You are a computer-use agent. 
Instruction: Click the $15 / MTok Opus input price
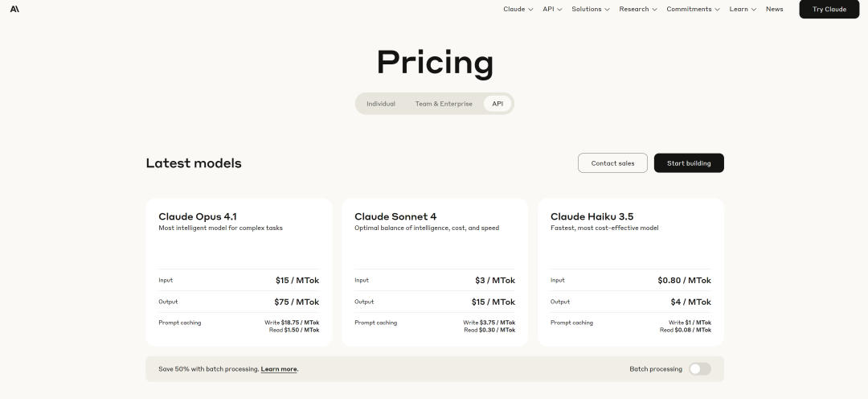[297, 281]
